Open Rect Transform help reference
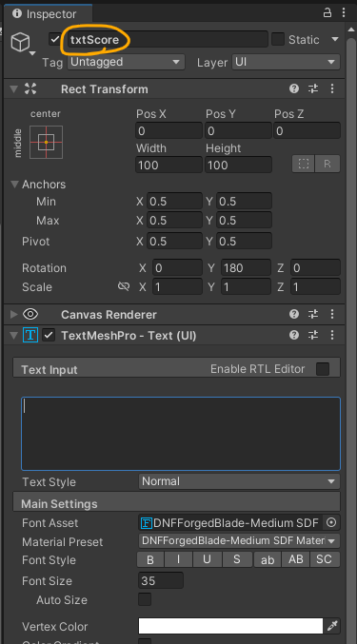 click(294, 88)
